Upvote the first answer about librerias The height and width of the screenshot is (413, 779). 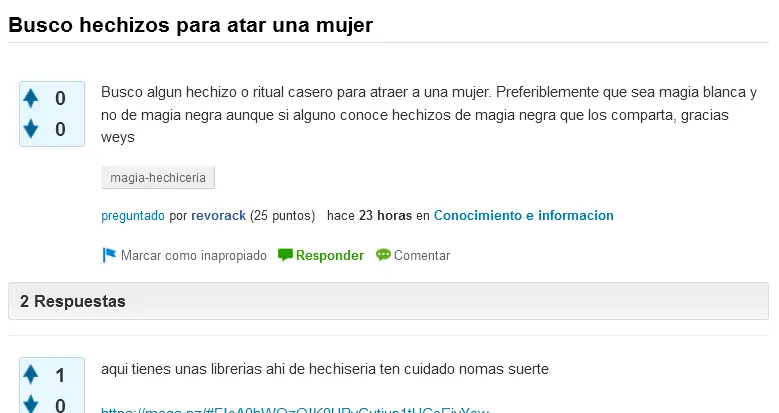(x=31, y=374)
